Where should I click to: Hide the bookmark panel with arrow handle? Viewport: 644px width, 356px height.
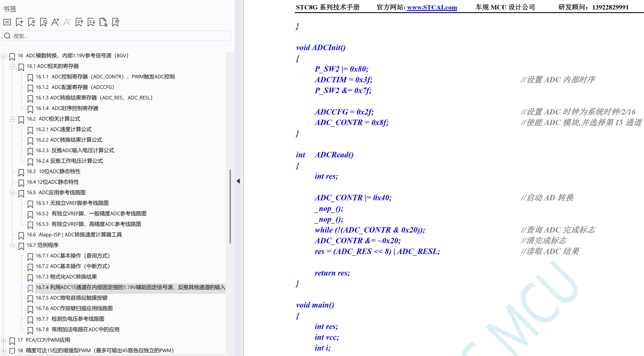pos(238,181)
